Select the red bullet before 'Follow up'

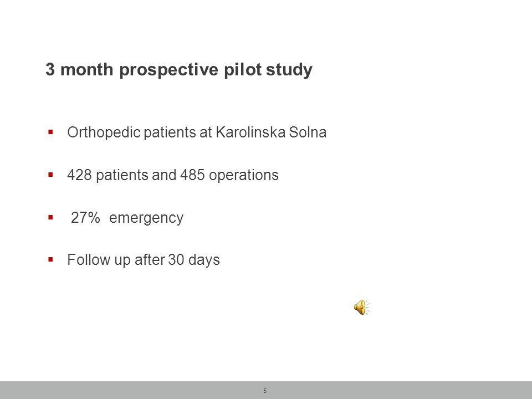pos(50,259)
